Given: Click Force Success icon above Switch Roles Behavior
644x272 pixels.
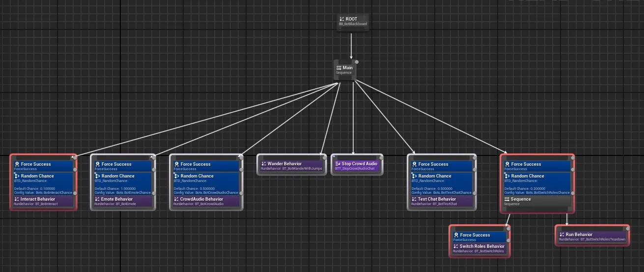Looking at the screenshot, I should 456,235.
